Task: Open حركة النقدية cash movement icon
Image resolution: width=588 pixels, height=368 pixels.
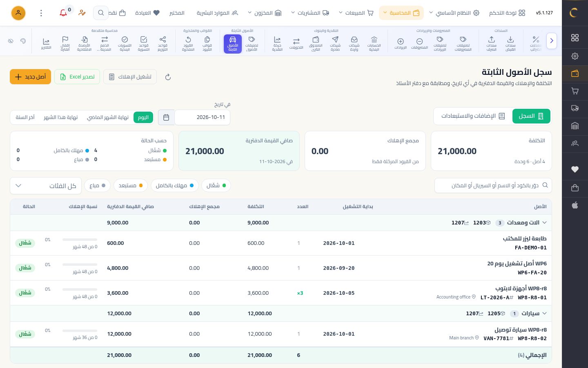Action: point(277,44)
